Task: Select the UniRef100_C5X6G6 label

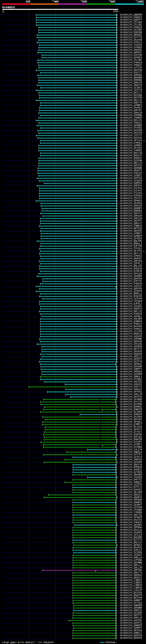Action: pos(131,45)
